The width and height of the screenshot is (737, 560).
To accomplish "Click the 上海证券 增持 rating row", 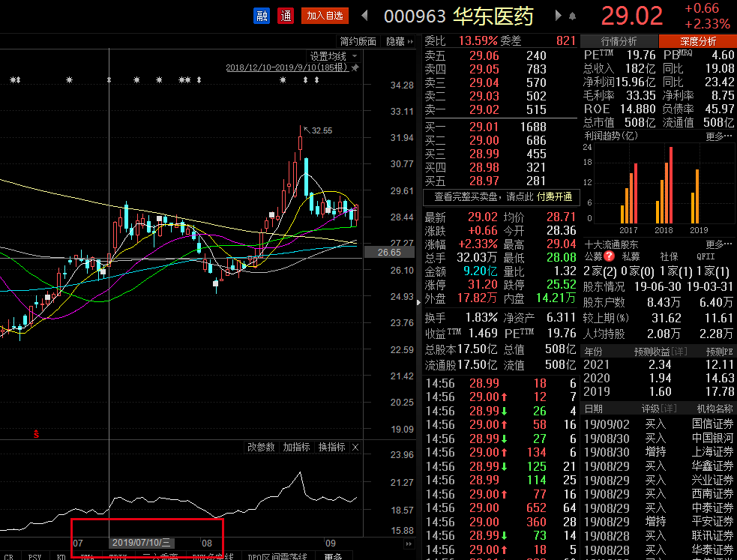I will (x=658, y=452).
